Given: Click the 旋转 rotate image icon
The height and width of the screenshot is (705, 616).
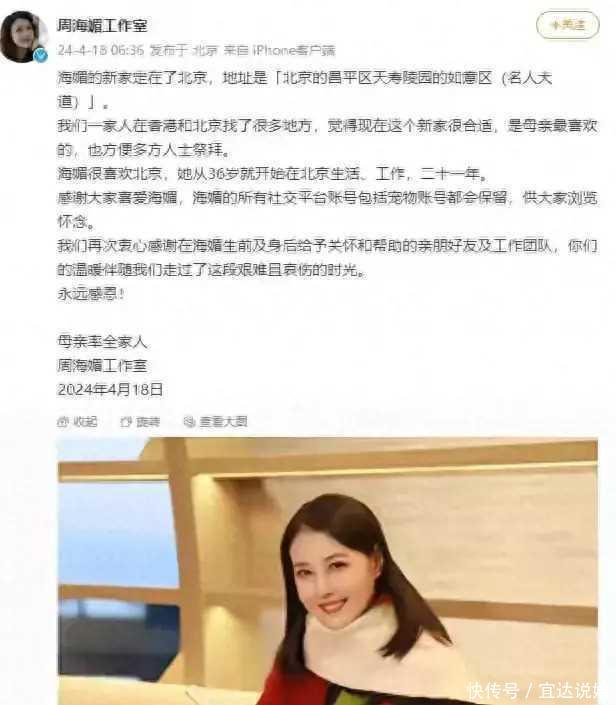Looking at the screenshot, I should click(x=126, y=421).
